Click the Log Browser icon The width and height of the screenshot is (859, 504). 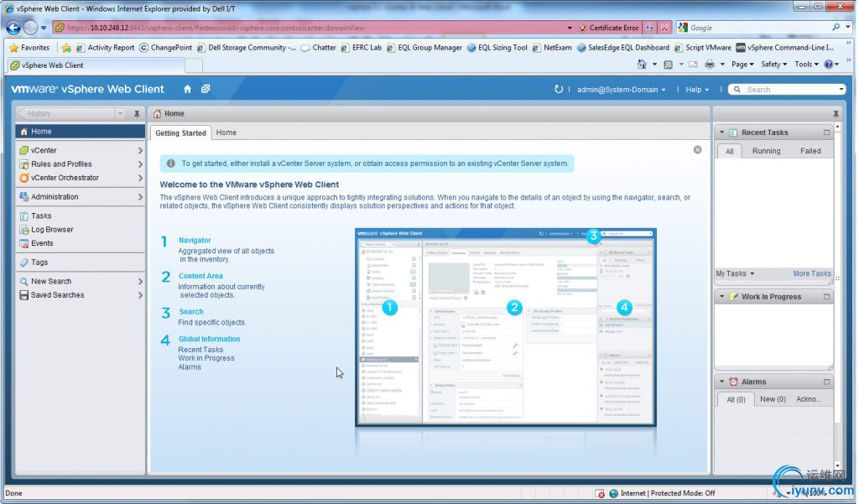(24, 230)
